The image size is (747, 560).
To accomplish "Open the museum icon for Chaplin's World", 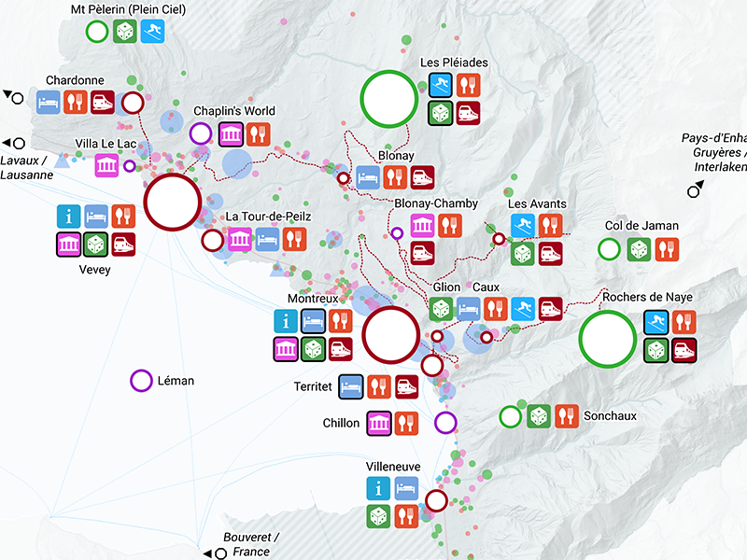I will coord(230,133).
